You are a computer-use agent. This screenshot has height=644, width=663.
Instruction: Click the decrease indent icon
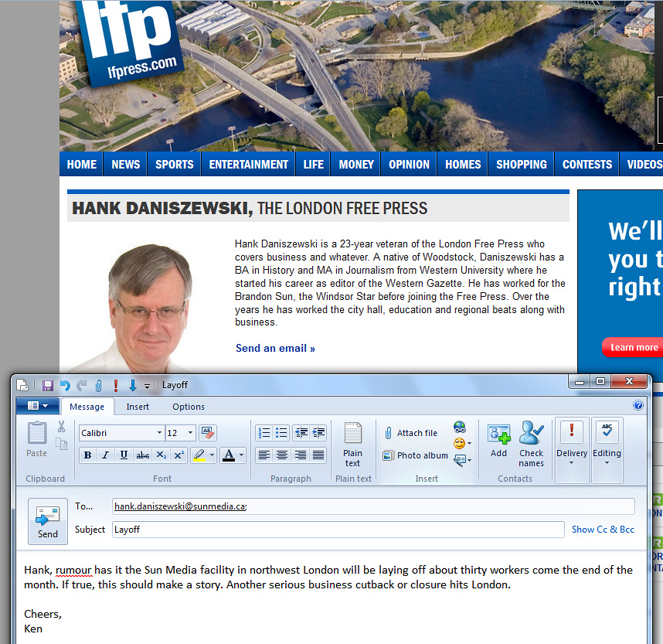301,432
